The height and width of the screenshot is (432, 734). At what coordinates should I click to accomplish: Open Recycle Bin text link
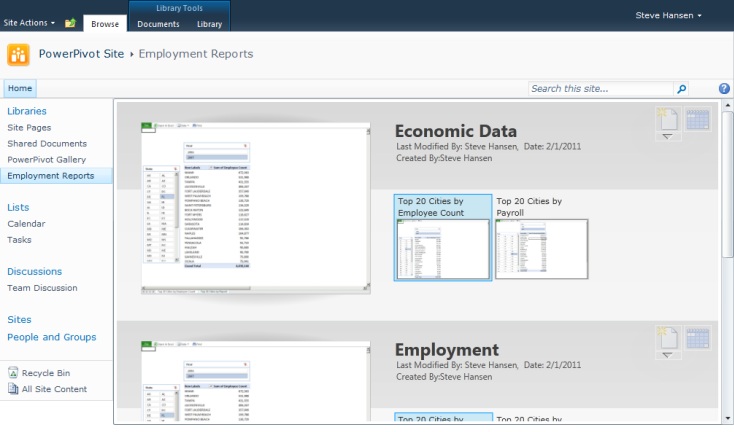46,373
